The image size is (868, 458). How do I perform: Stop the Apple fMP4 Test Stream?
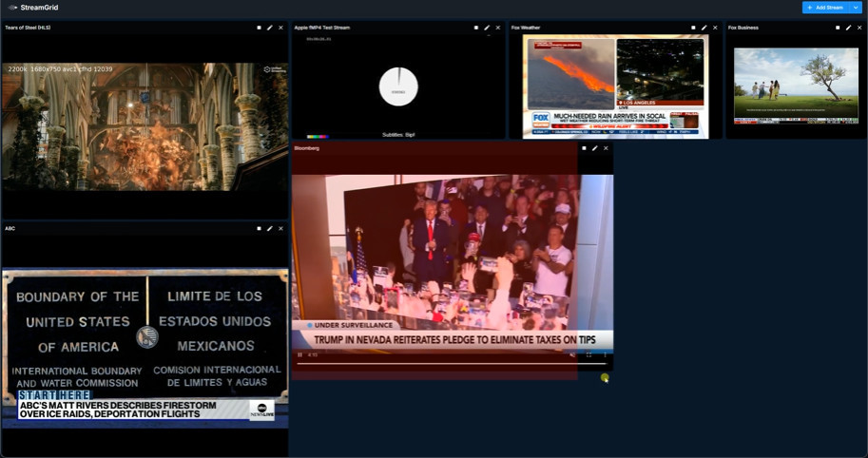tap(476, 28)
